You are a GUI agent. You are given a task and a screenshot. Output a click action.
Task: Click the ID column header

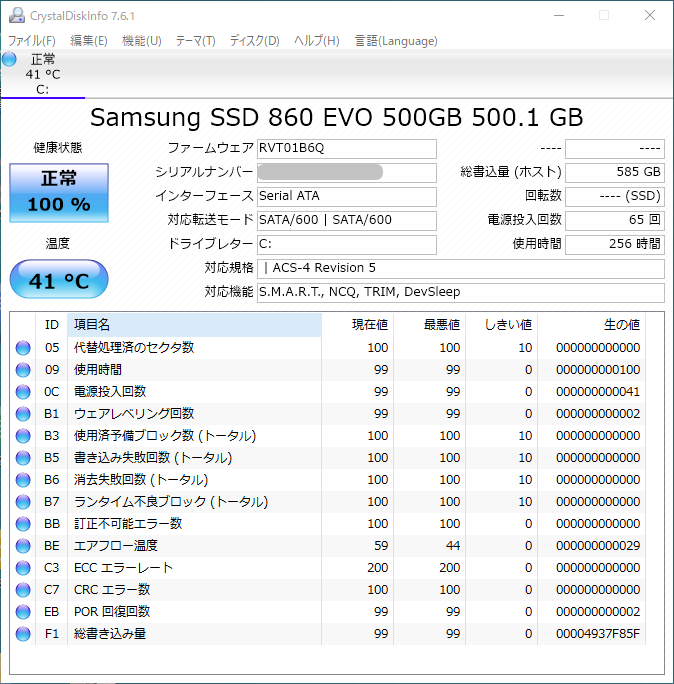pos(51,325)
